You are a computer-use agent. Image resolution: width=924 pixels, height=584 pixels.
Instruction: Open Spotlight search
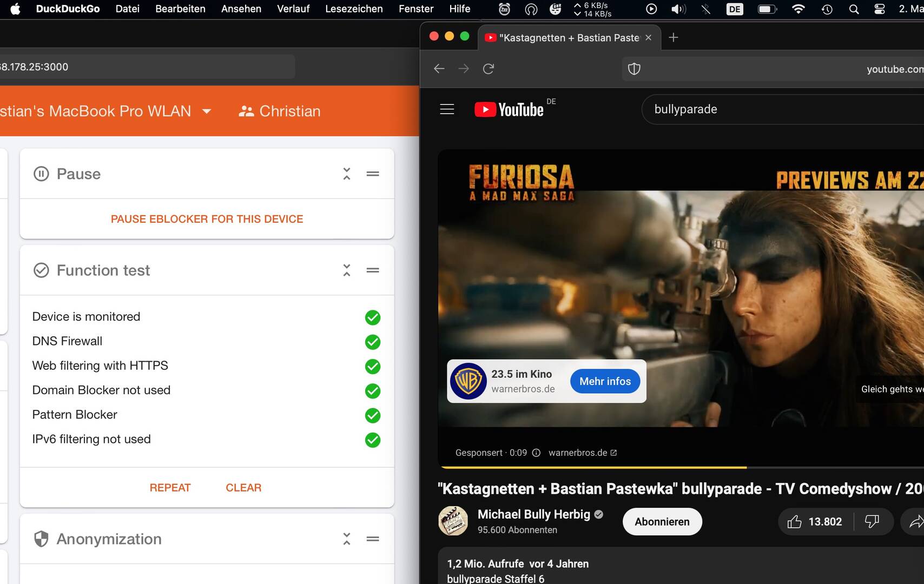coord(854,9)
